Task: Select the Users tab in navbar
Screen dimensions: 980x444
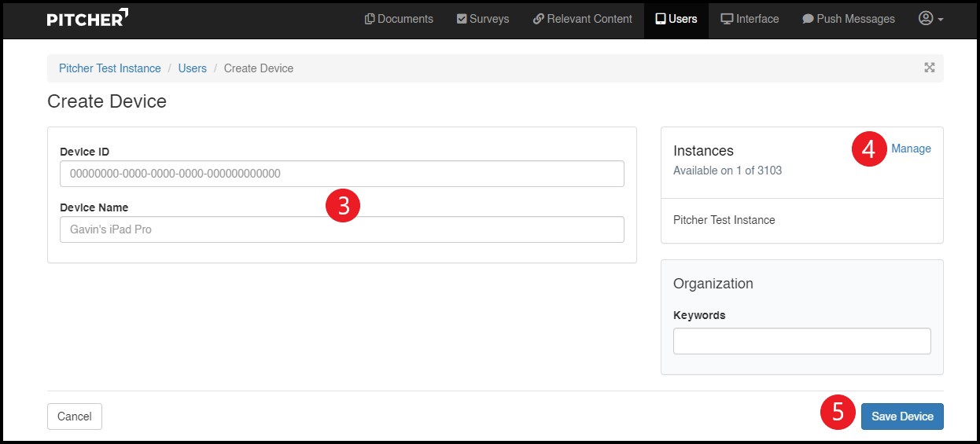Action: [x=676, y=19]
